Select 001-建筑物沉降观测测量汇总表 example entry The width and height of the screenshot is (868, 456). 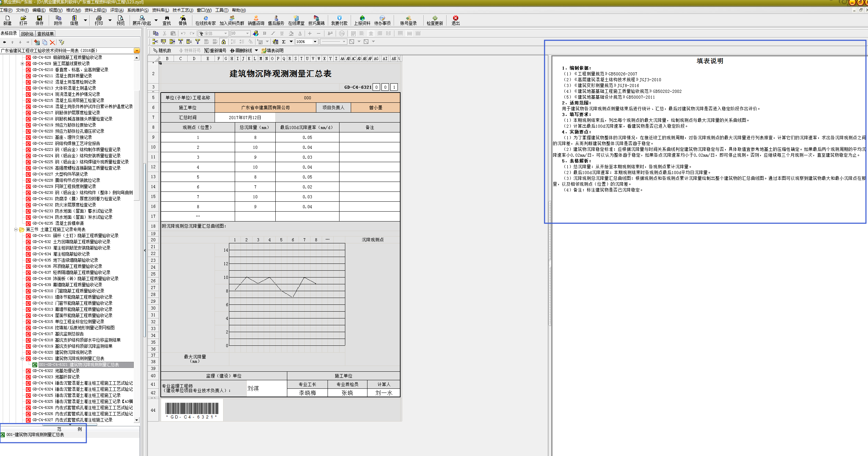(35, 435)
